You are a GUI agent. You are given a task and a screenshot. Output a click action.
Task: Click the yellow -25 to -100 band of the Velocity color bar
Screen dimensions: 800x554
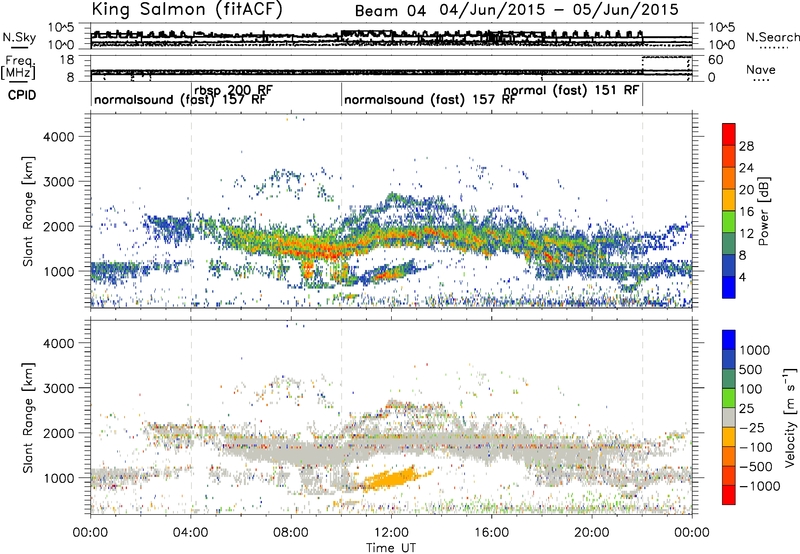pos(729,437)
